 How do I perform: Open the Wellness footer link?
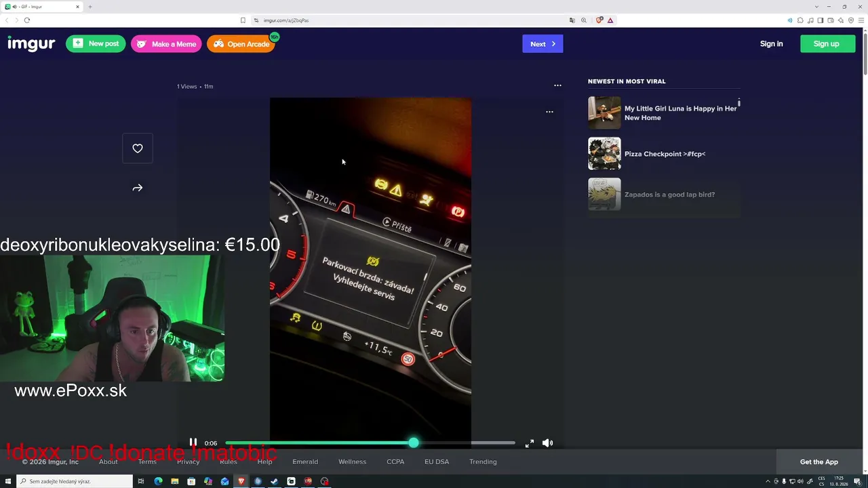pos(352,462)
